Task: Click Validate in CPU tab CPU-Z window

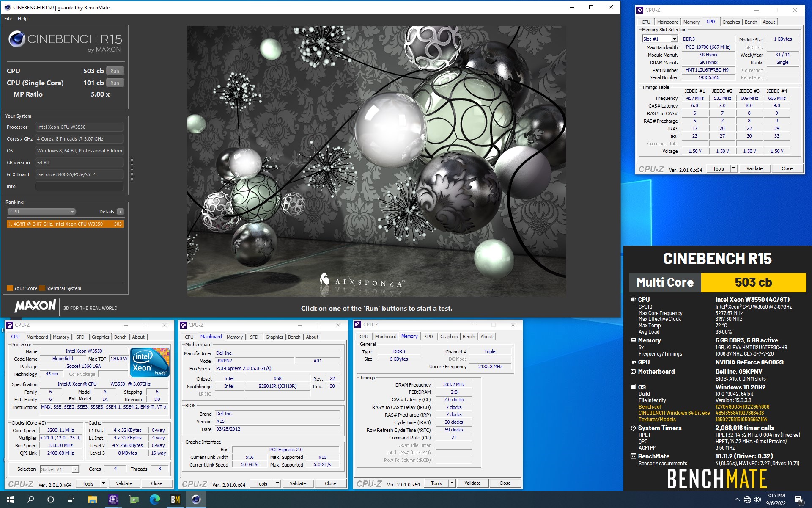Action: (x=124, y=483)
